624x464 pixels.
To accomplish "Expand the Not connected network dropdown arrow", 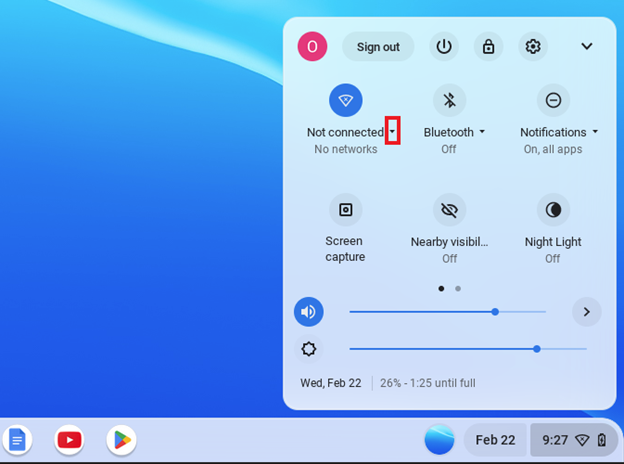I will click(393, 132).
